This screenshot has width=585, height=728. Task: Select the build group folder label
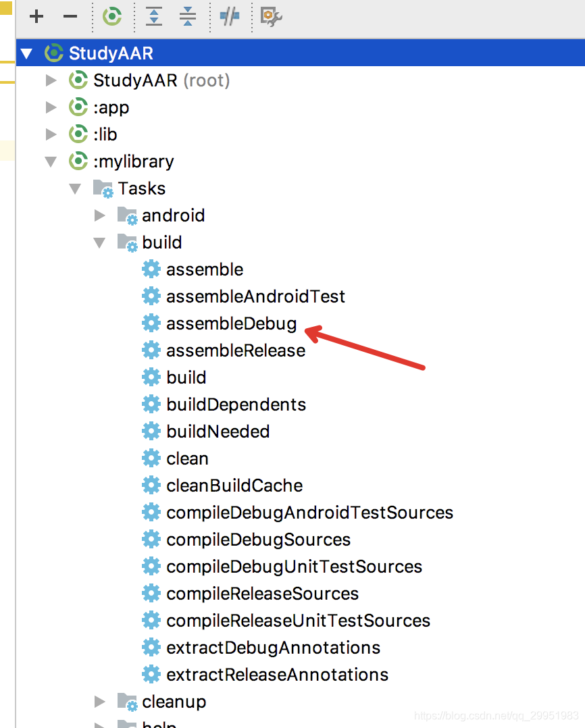[x=162, y=242]
